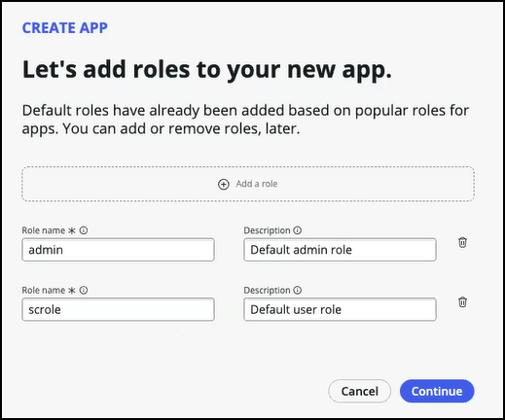The image size is (505, 420).
Task: Click the CREATE APP header label
Action: (x=65, y=28)
